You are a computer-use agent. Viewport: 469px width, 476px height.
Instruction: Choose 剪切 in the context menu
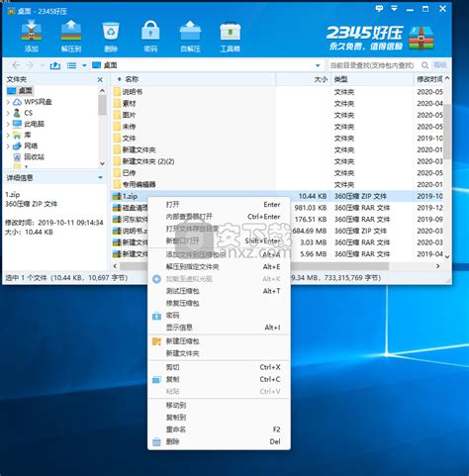[219, 367]
